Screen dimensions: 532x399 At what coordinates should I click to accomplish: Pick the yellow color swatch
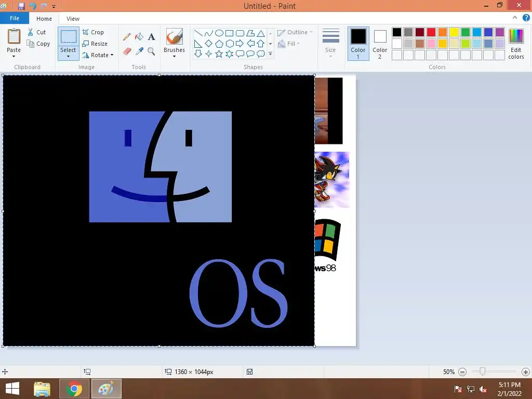pos(454,32)
